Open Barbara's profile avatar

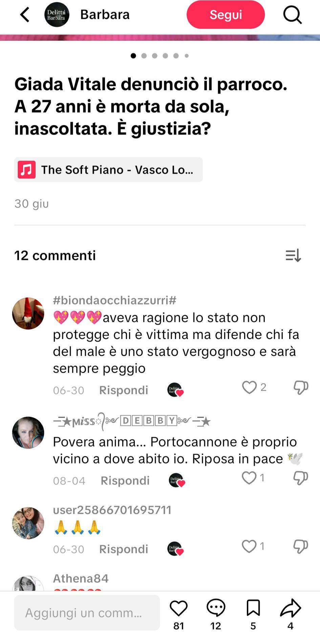(57, 15)
